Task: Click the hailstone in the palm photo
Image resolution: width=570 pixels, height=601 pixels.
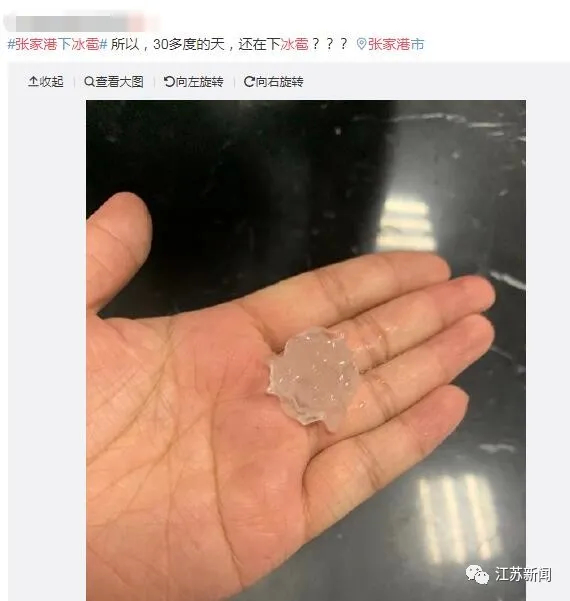Action: [314, 377]
